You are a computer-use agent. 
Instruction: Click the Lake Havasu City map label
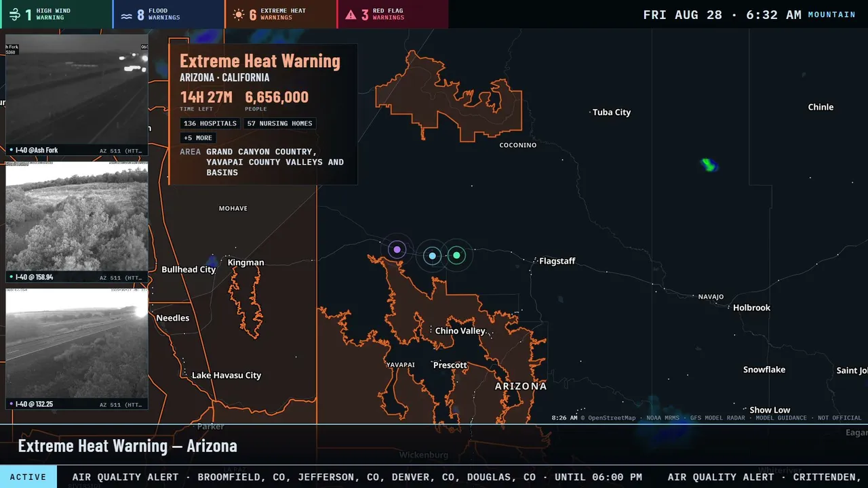(x=226, y=375)
